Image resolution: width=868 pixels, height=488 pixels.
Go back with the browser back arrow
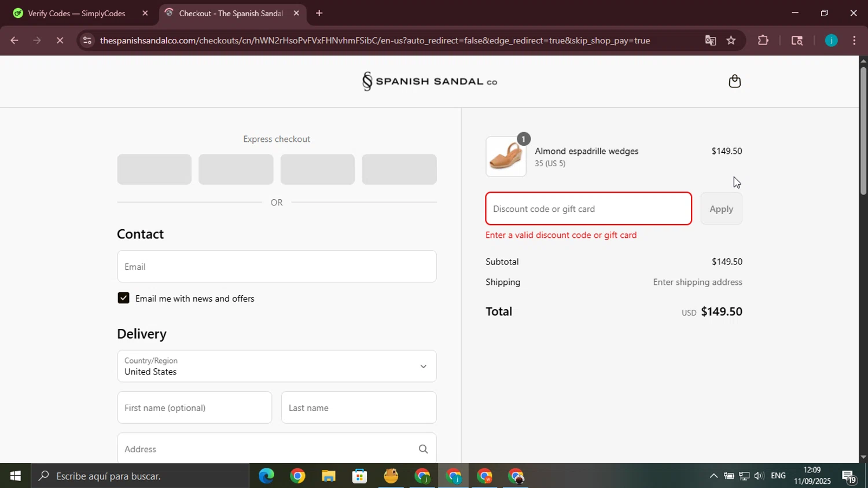14,41
